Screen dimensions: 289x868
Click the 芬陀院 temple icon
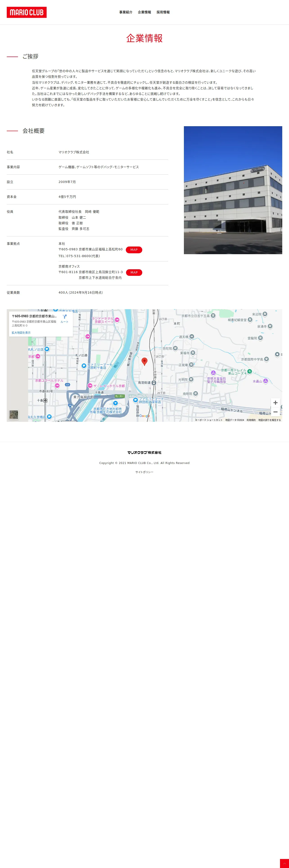[x=175, y=348]
